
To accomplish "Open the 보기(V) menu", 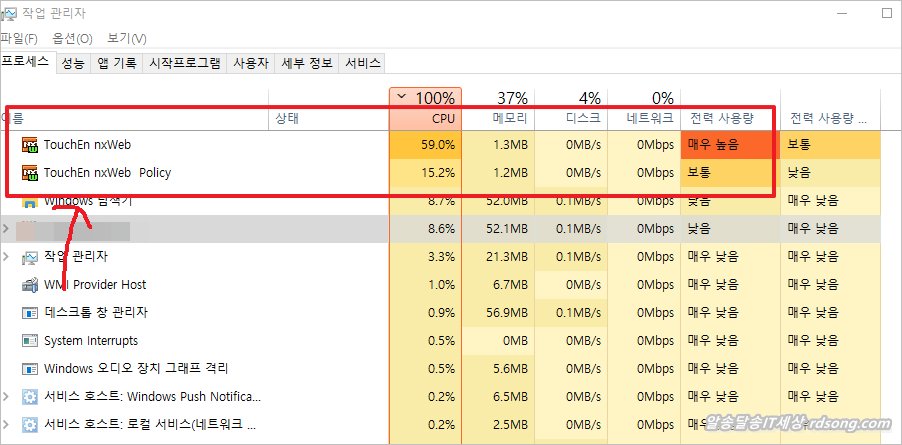I will point(127,39).
